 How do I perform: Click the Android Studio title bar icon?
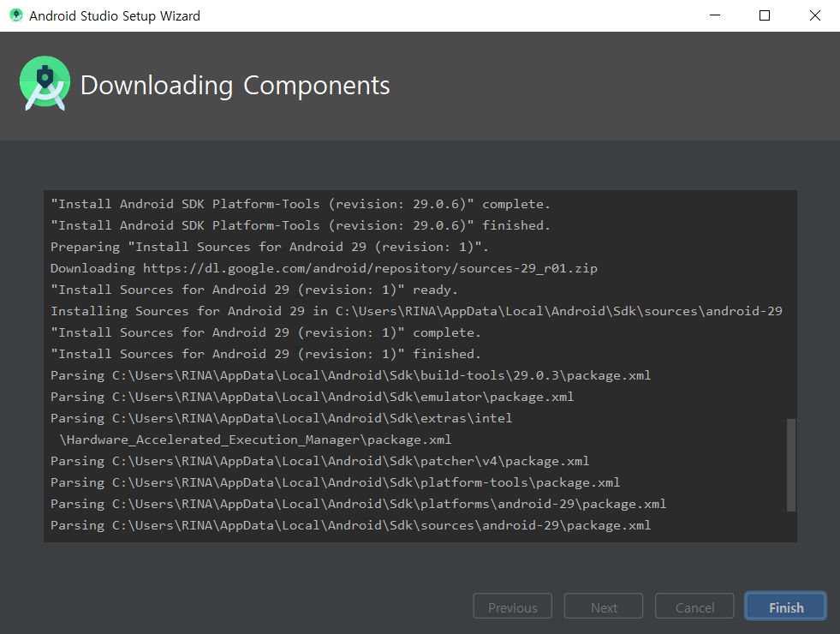pos(16,15)
